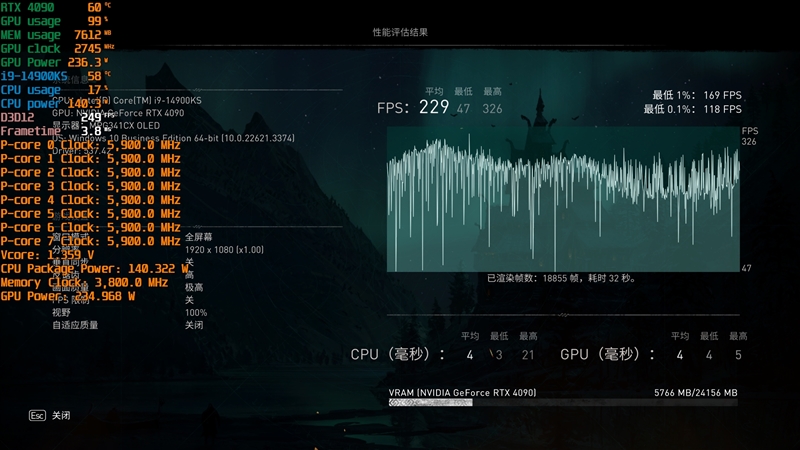Click the 极高 graphics quality value

194,287
